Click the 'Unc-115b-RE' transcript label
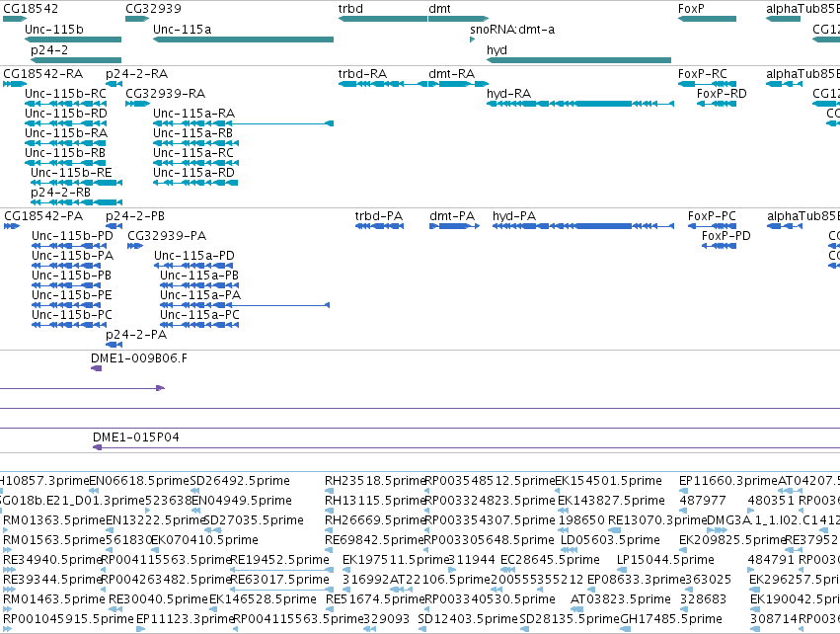This screenshot has height=634, width=840. click(71, 172)
